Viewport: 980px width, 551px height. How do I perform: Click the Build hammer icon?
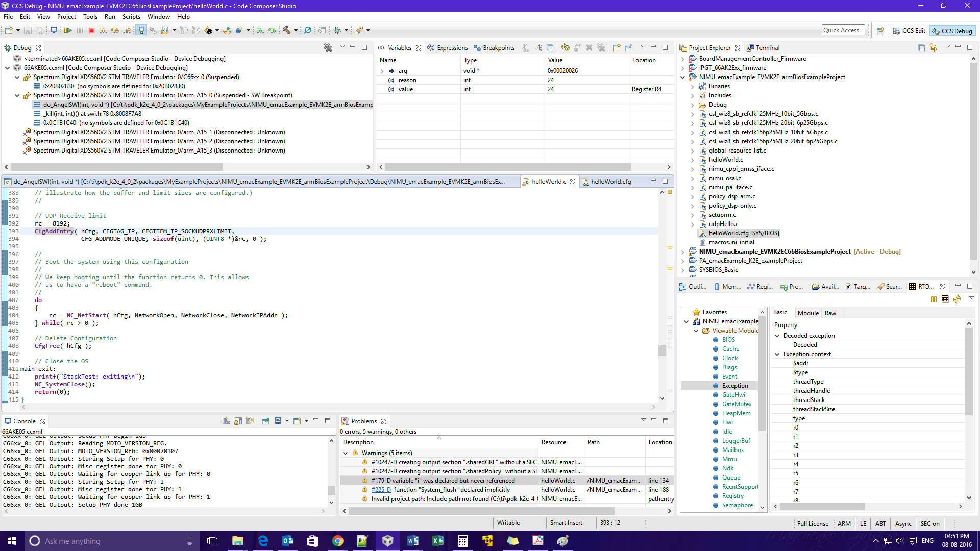[x=287, y=31]
